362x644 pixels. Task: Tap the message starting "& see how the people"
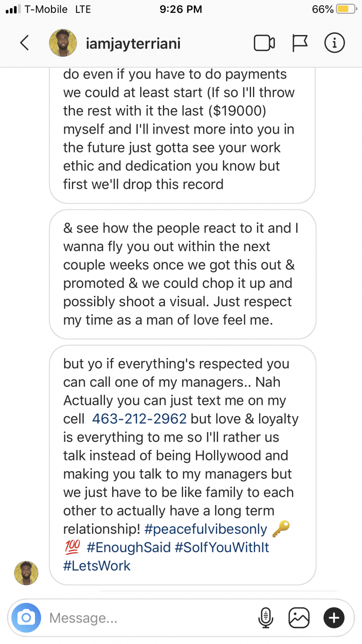(x=182, y=274)
